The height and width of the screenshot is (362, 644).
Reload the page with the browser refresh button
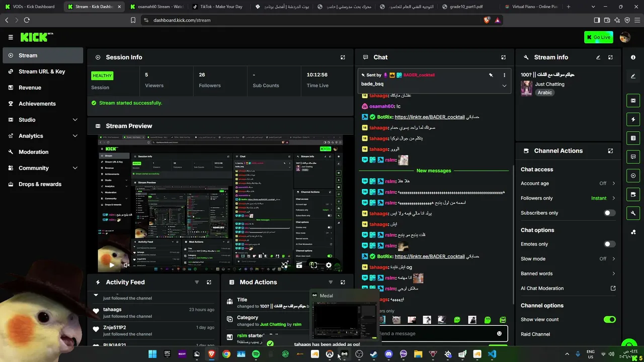[27, 20]
